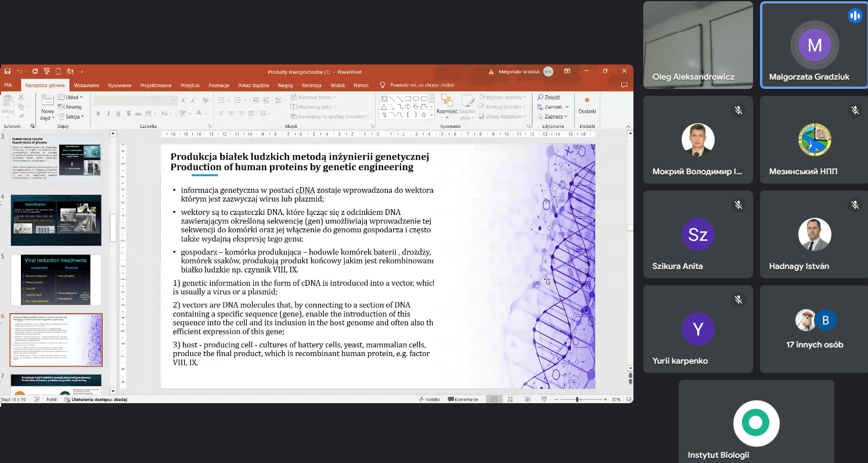Save the presentation with the floppy disk icon
Image resolution: width=868 pixels, height=463 pixels.
[8, 71]
